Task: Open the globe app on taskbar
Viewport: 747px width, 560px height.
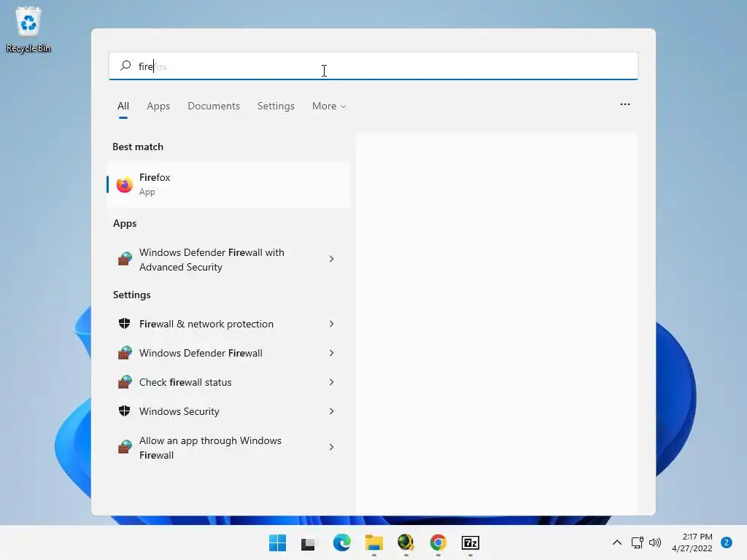Action: (406, 542)
